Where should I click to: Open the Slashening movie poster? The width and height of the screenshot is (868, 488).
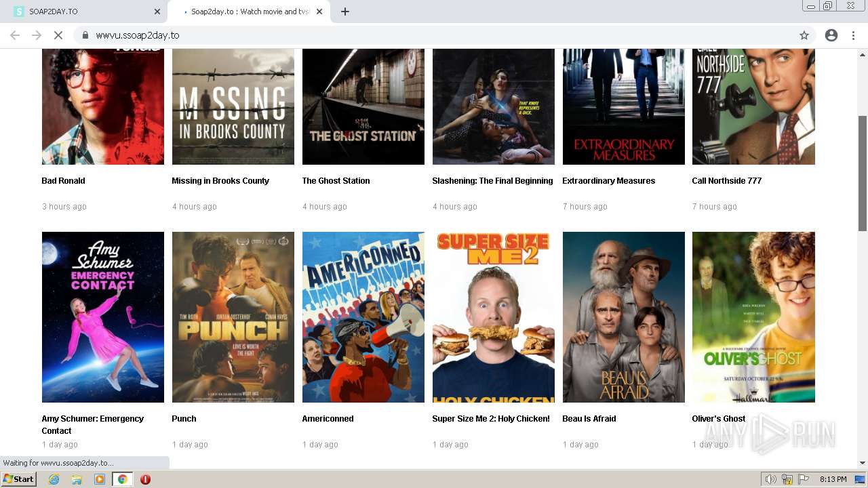pyautogui.click(x=494, y=106)
